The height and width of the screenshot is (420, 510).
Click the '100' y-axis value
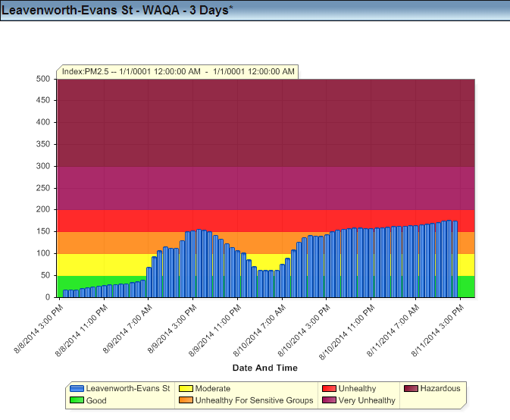[43, 253]
